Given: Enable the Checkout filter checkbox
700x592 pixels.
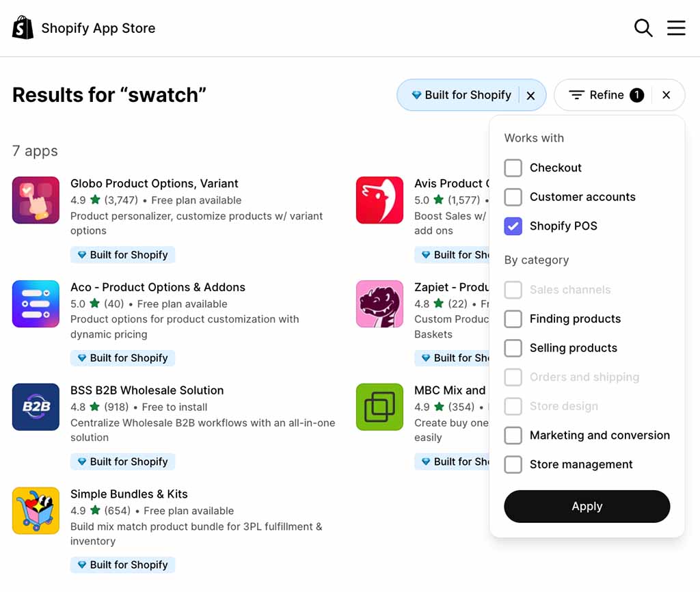Looking at the screenshot, I should pyautogui.click(x=513, y=167).
